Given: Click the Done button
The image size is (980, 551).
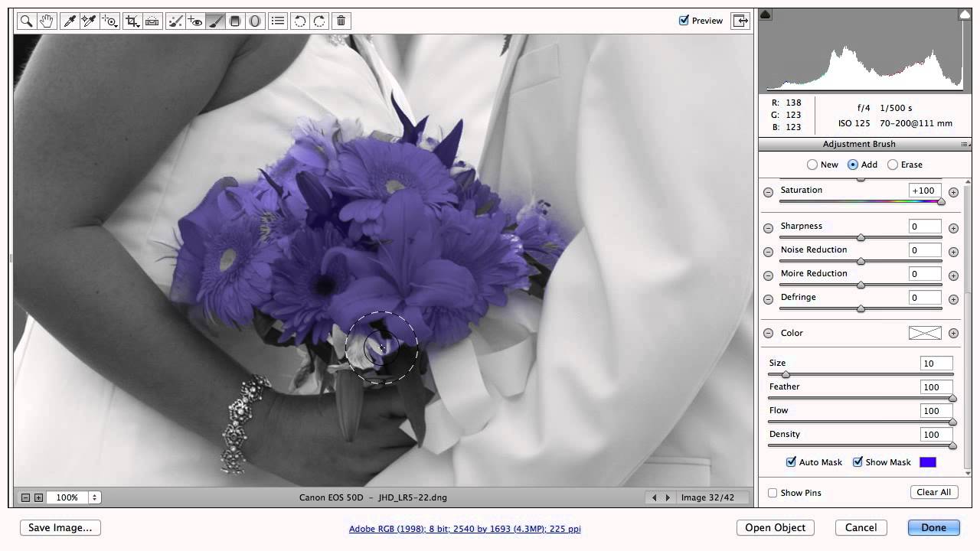Looking at the screenshot, I should (933, 527).
